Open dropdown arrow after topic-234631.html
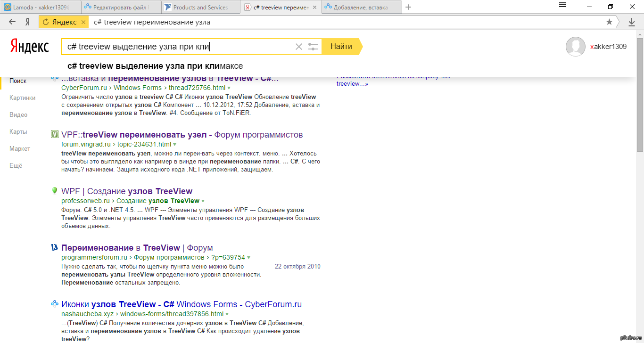The height and width of the screenshot is (343, 644). (x=174, y=145)
